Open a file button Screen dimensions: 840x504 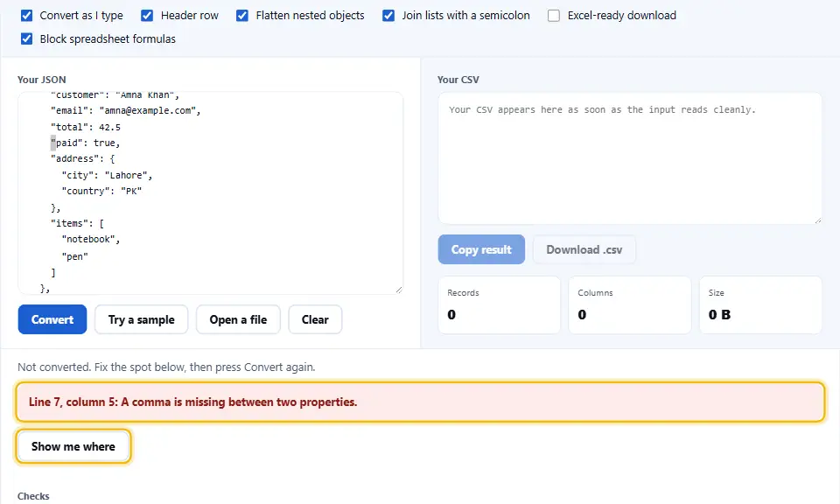tap(238, 319)
